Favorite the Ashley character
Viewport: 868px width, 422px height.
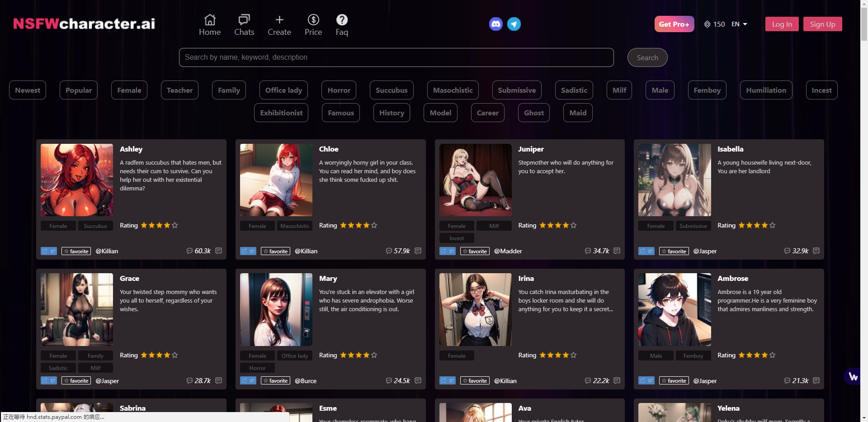(x=76, y=251)
